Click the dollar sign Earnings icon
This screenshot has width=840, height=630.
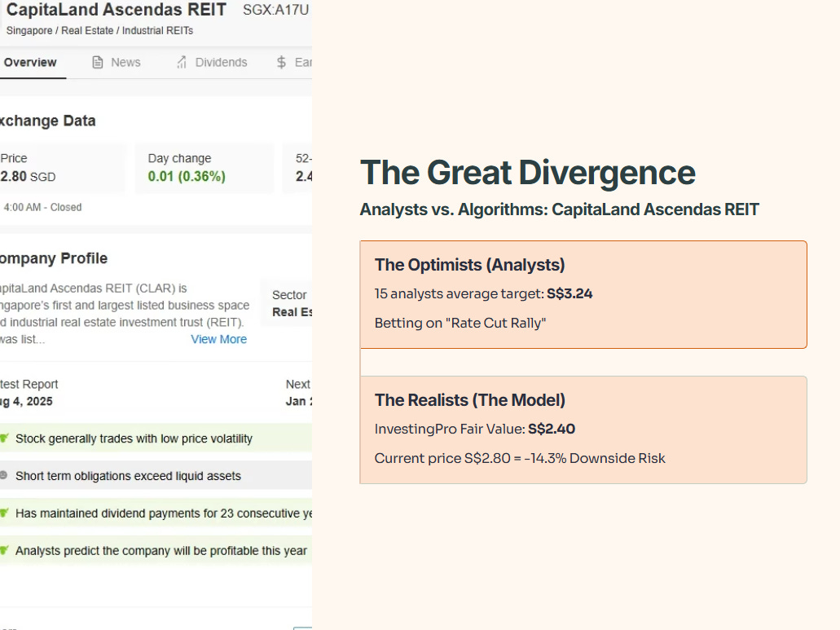(x=281, y=63)
